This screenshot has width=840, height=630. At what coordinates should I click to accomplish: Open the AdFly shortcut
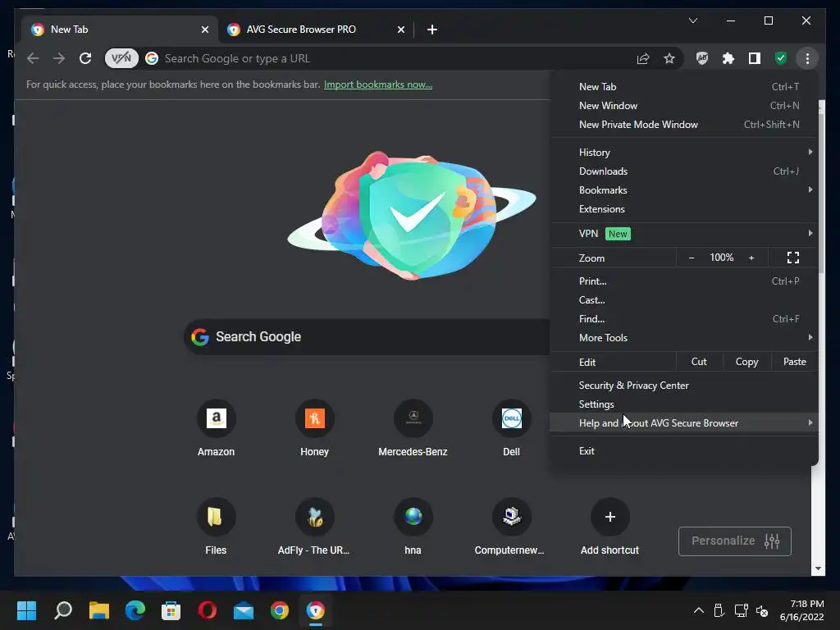click(314, 526)
